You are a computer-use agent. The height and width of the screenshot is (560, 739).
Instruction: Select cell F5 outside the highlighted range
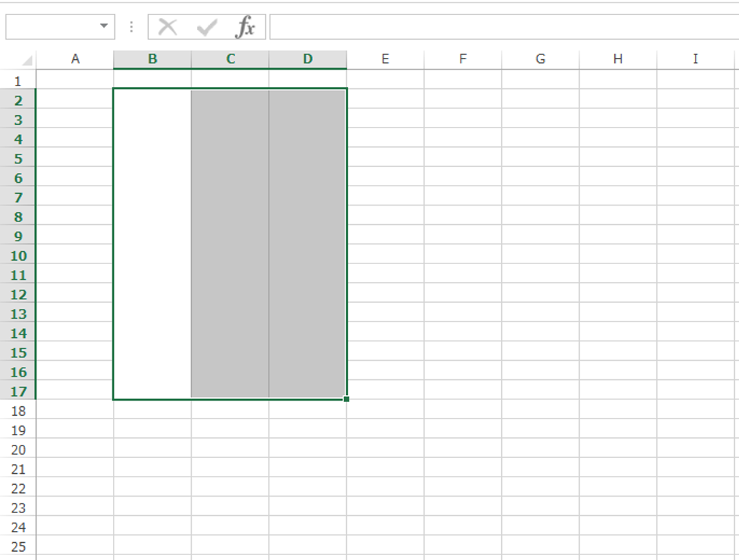(463, 159)
